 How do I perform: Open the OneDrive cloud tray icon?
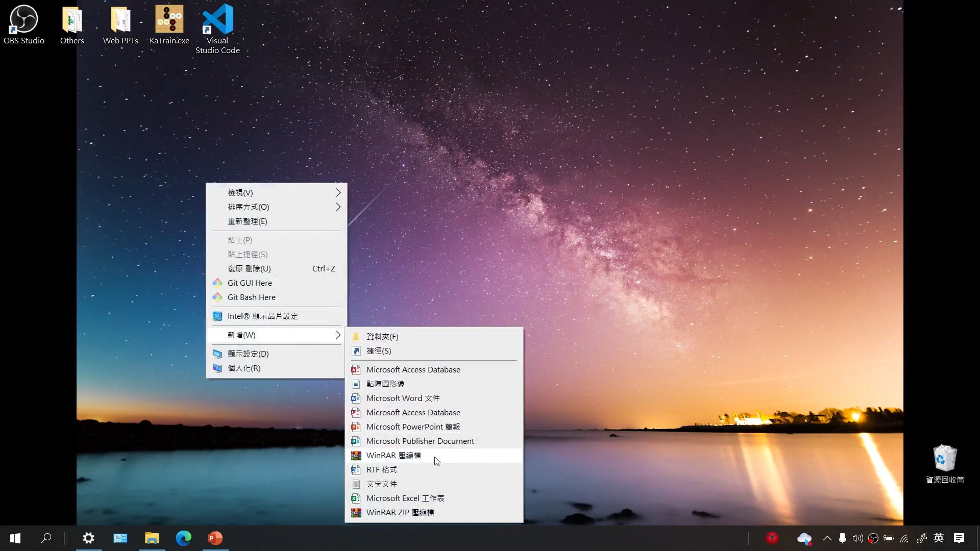tap(804, 538)
